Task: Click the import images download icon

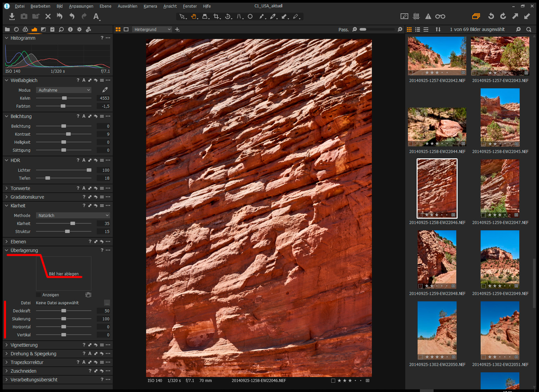Action: (x=12, y=16)
